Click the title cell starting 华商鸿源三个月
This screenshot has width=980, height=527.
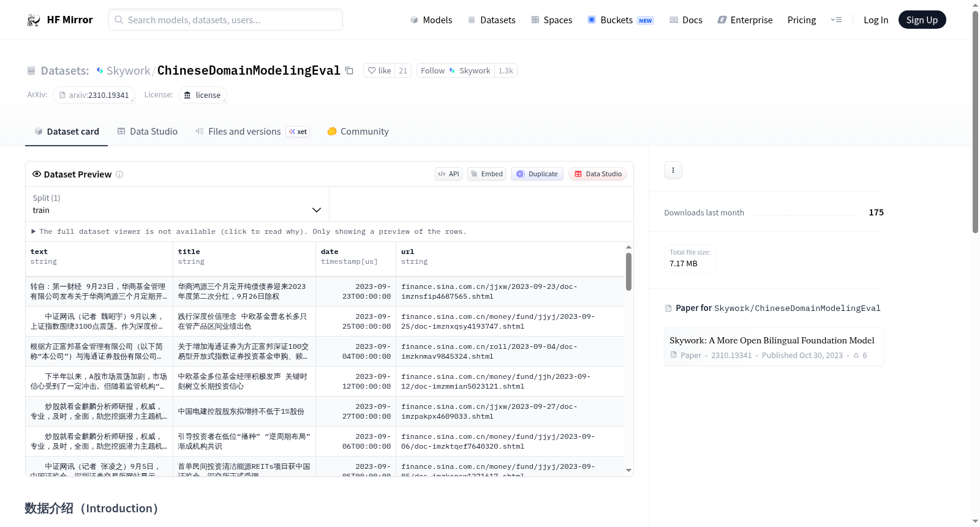[244, 291]
